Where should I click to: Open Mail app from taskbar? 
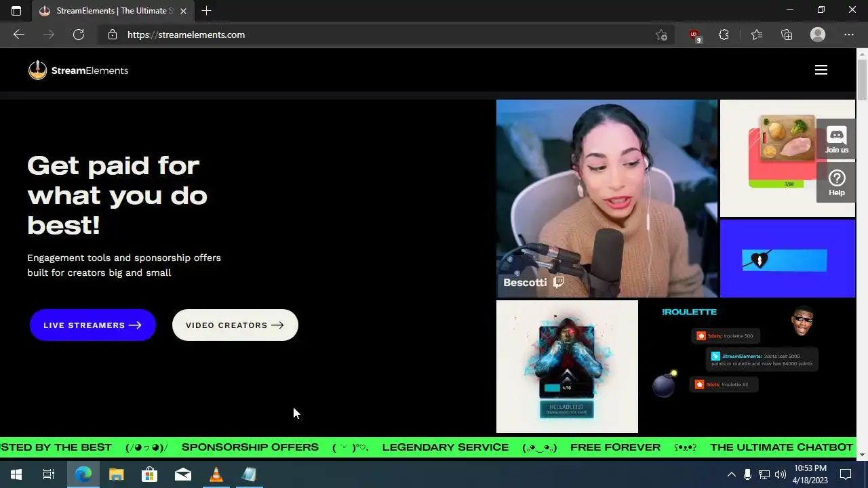[x=182, y=474]
